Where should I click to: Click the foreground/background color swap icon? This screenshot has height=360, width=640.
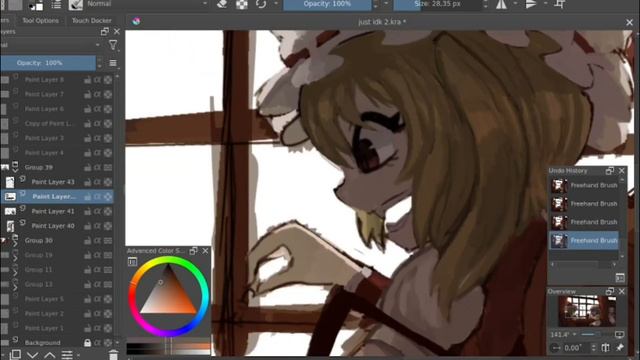pos(36,5)
